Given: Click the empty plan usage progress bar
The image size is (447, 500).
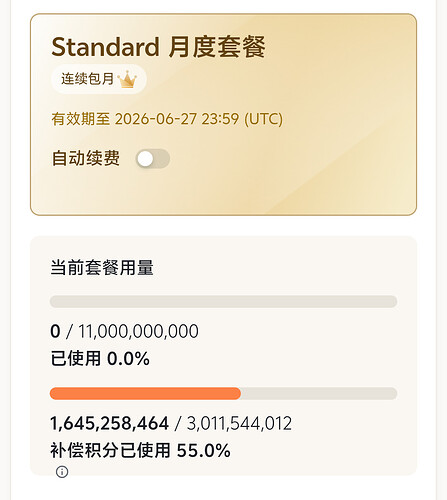Looking at the screenshot, I should (x=223, y=301).
